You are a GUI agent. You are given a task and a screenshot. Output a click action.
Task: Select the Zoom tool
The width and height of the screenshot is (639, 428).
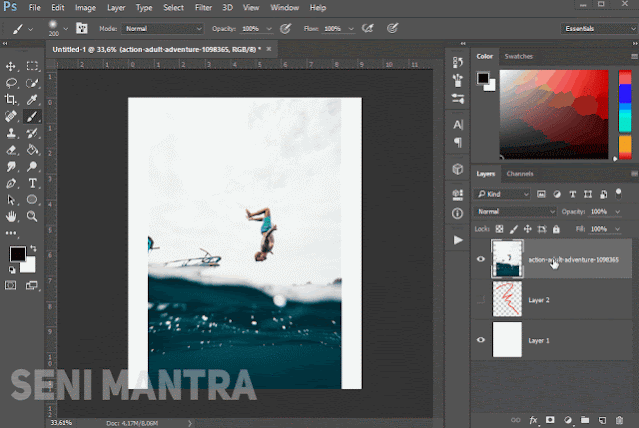pos(32,216)
